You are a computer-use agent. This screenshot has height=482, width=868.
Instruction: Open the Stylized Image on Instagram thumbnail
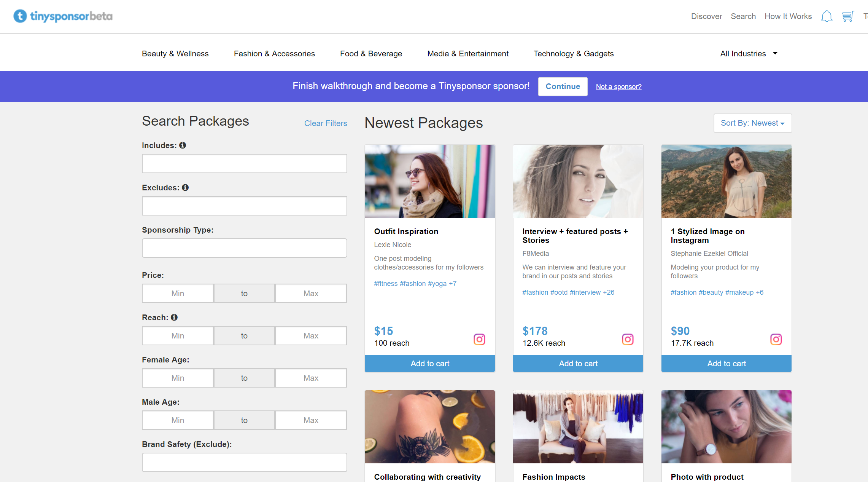point(727,181)
